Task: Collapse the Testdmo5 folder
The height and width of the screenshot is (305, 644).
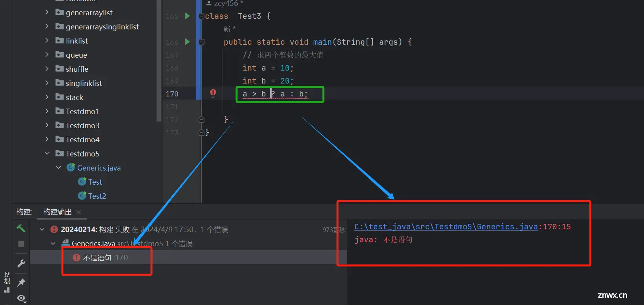Action: coord(47,154)
